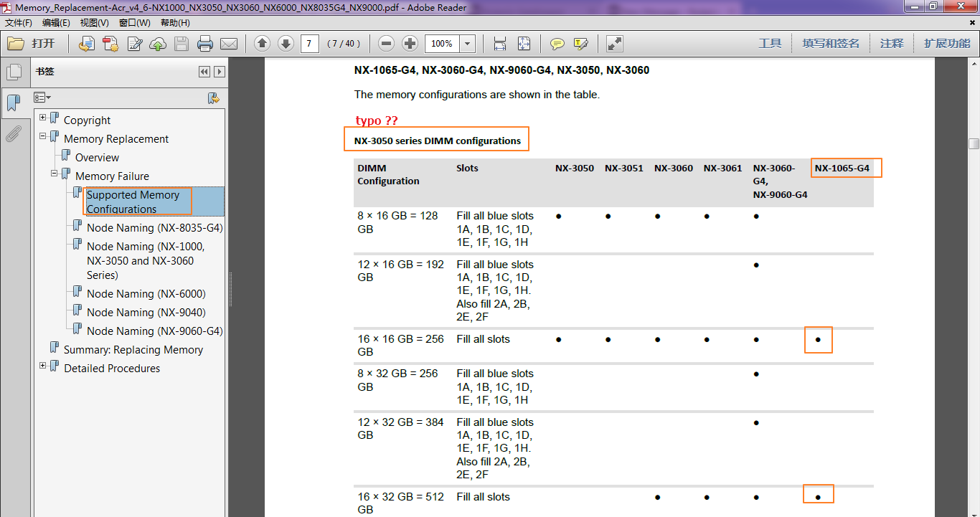Click the find current bookmark icon
The height and width of the screenshot is (517, 980).
pyautogui.click(x=213, y=98)
